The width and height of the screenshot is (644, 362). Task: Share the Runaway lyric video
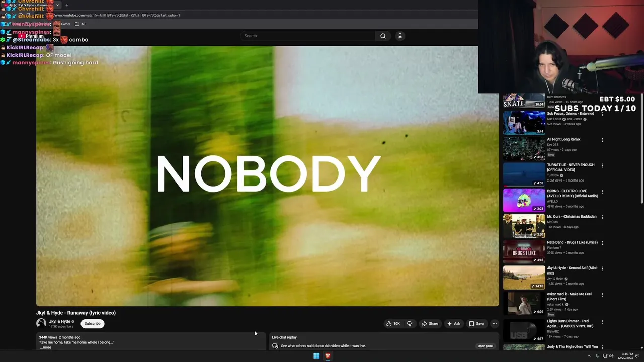[x=430, y=324]
